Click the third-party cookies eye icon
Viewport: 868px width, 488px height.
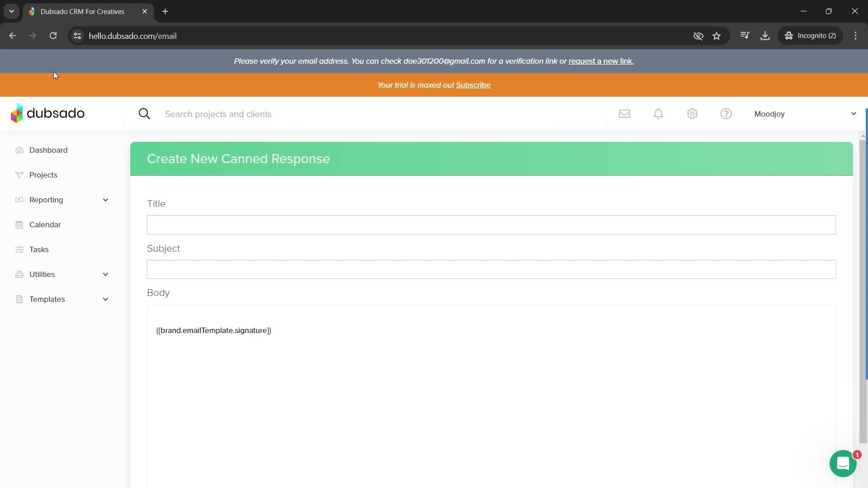(698, 36)
